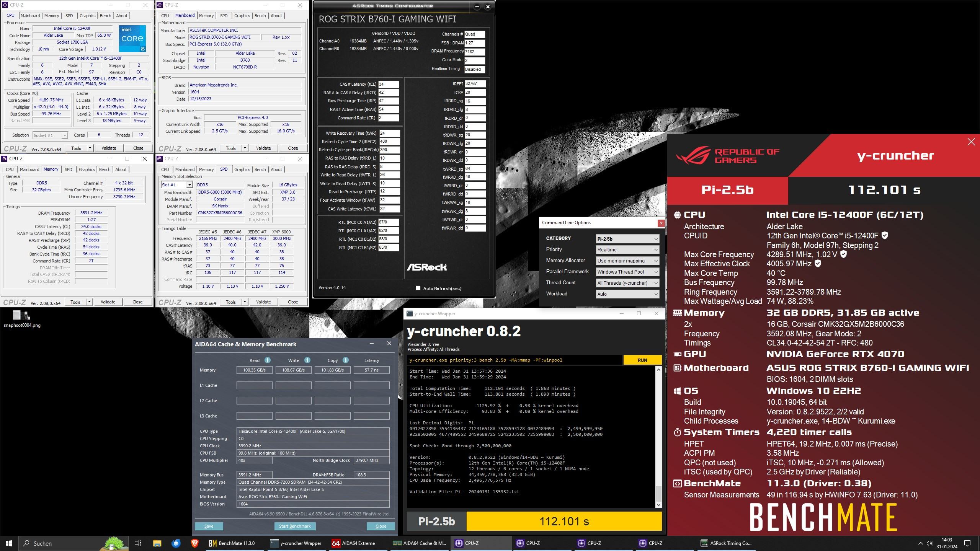The image size is (980, 551).
Task: Expand Tools dropdown arrow in CPU-Z Mainboard window
Action: tap(245, 148)
